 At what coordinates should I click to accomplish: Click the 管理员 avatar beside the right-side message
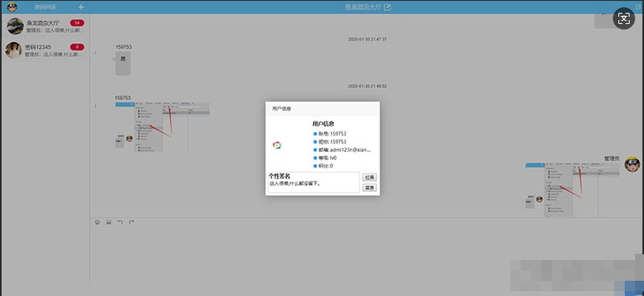tap(632, 164)
